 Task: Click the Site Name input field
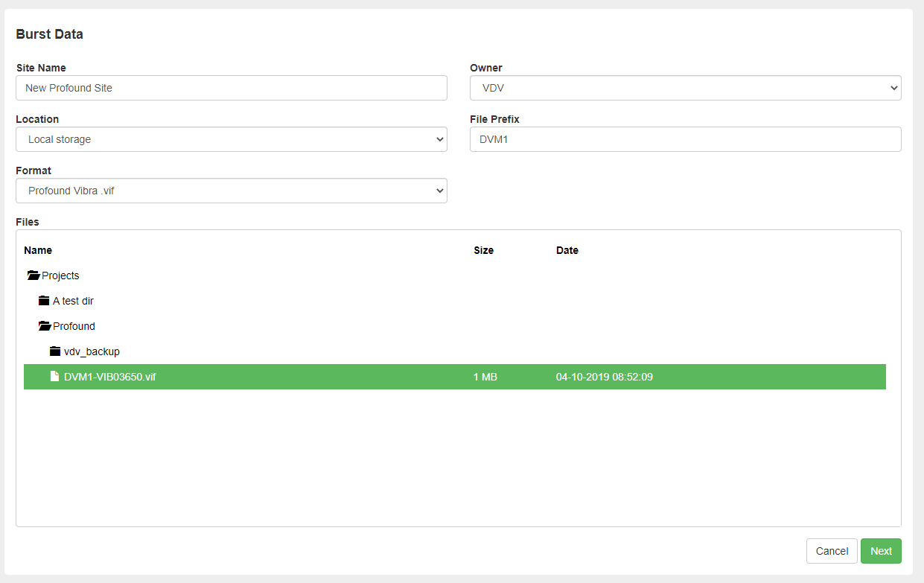coord(232,88)
